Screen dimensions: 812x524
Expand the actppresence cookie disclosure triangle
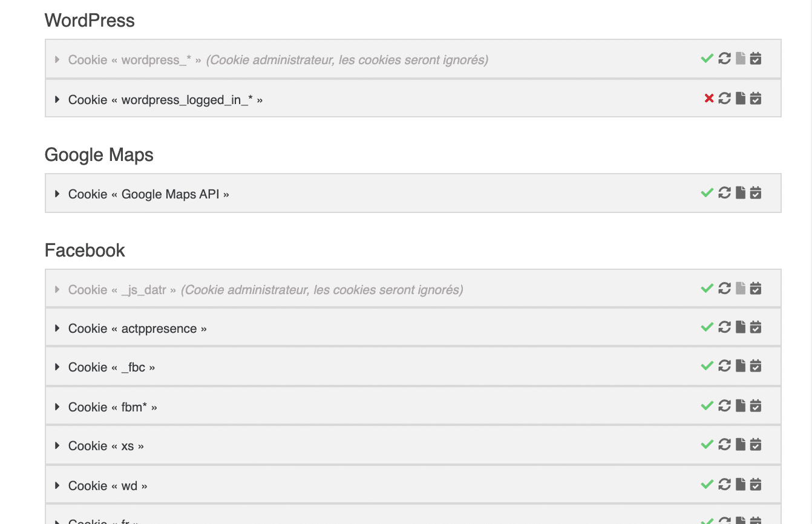click(x=57, y=328)
